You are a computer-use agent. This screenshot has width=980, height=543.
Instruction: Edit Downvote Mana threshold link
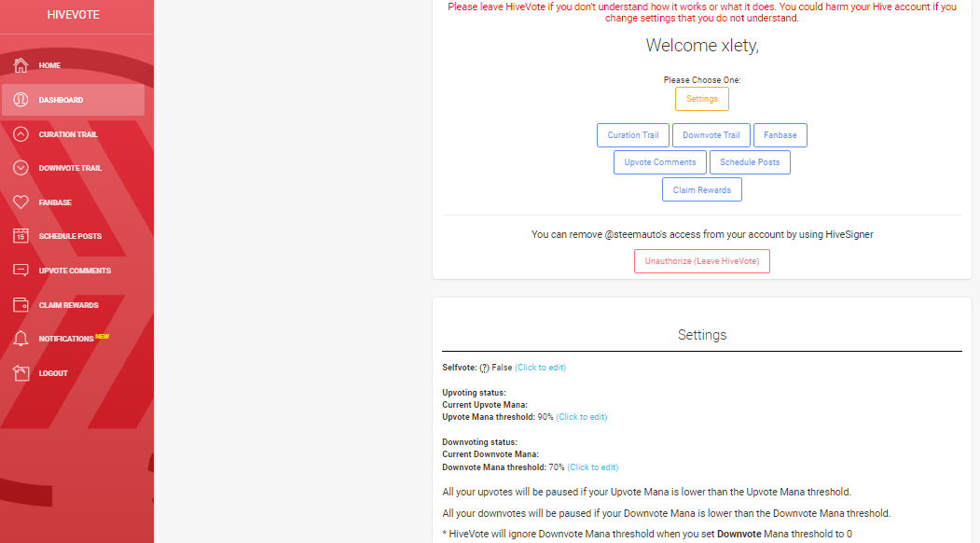point(592,467)
